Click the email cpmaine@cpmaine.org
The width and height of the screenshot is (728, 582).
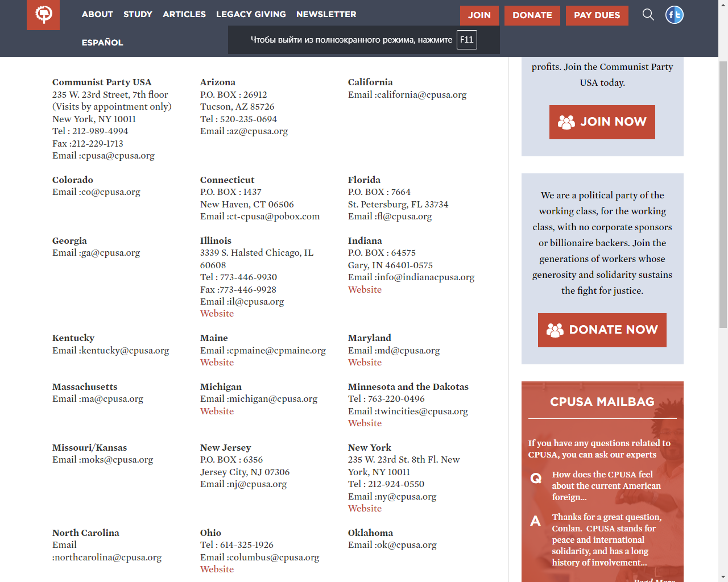(277, 351)
